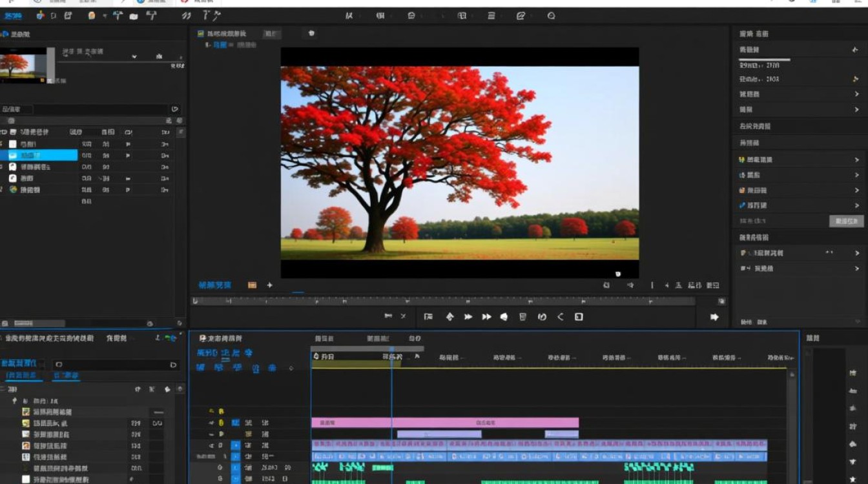Viewport: 868px width, 484px height.
Task: Click the timeline vertical scrollbar
Action: pyautogui.click(x=792, y=426)
